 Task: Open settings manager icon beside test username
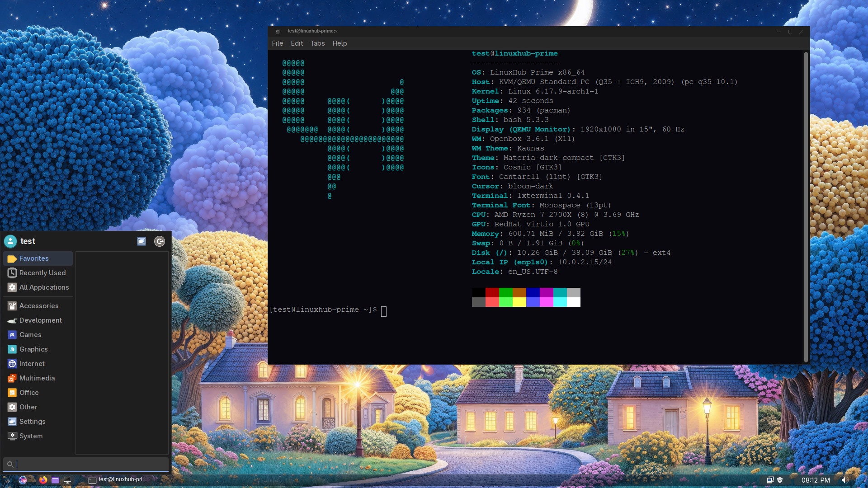(x=142, y=241)
